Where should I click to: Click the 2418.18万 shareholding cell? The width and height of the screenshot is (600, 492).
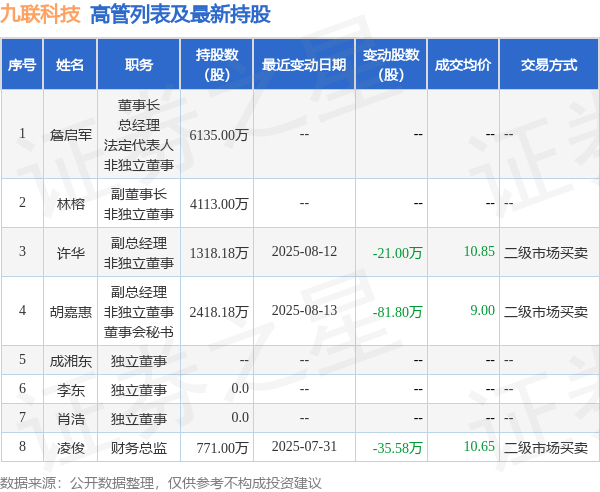[219, 312]
